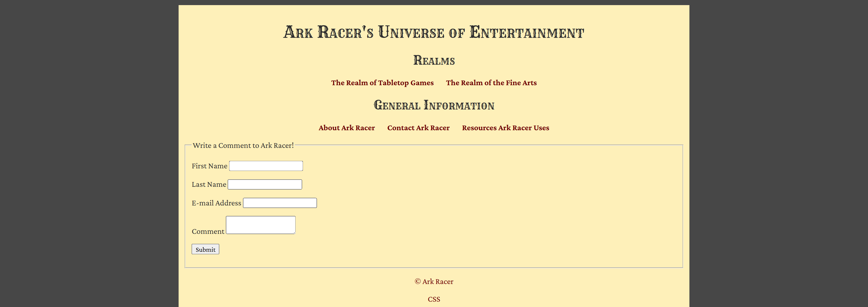Visit the About Ark Racer page

[x=346, y=128]
